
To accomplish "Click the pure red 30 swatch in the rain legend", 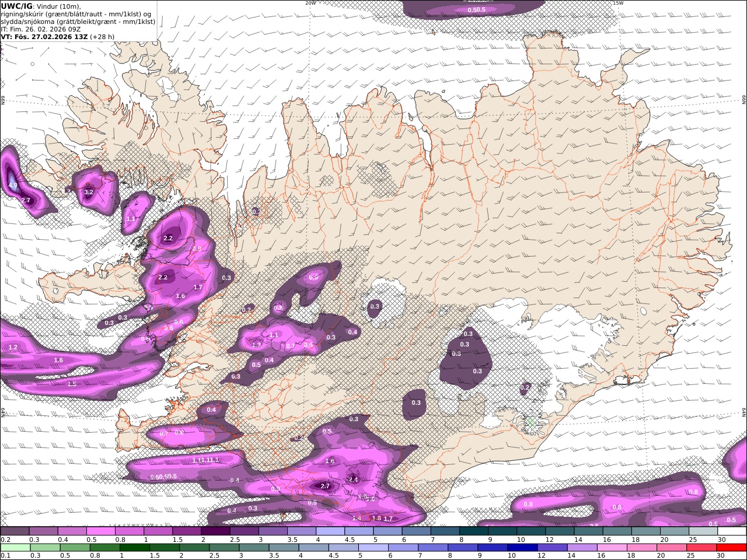I will [731, 547].
